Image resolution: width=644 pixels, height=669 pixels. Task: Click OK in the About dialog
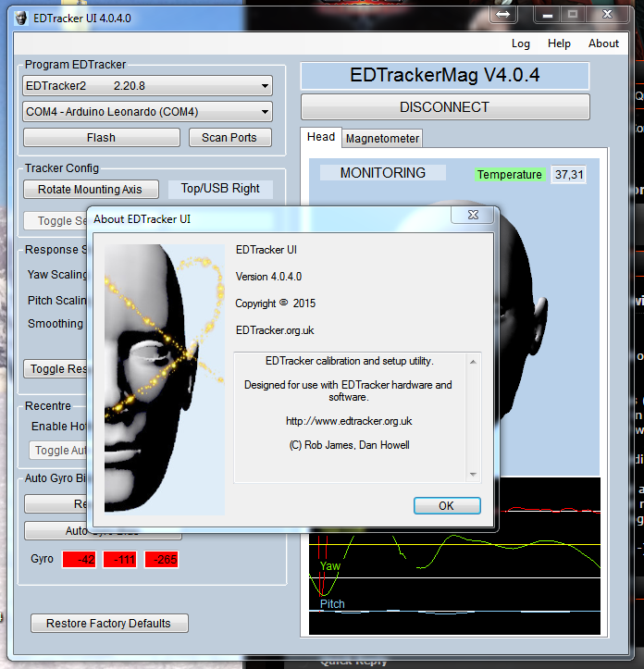(x=447, y=505)
